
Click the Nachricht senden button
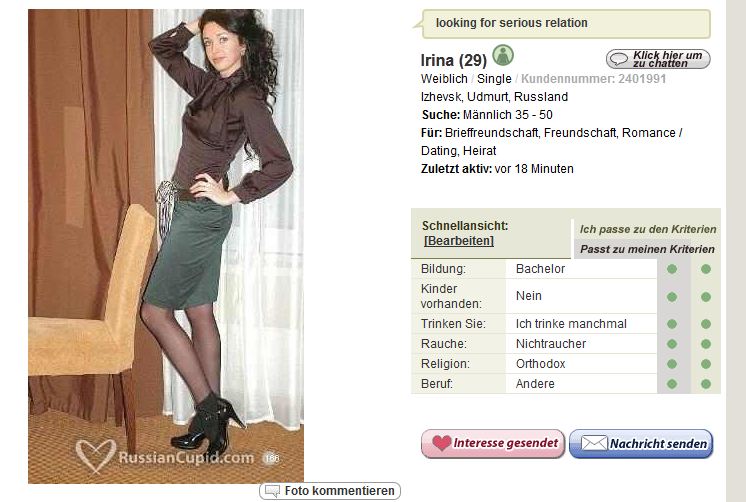[x=641, y=443]
